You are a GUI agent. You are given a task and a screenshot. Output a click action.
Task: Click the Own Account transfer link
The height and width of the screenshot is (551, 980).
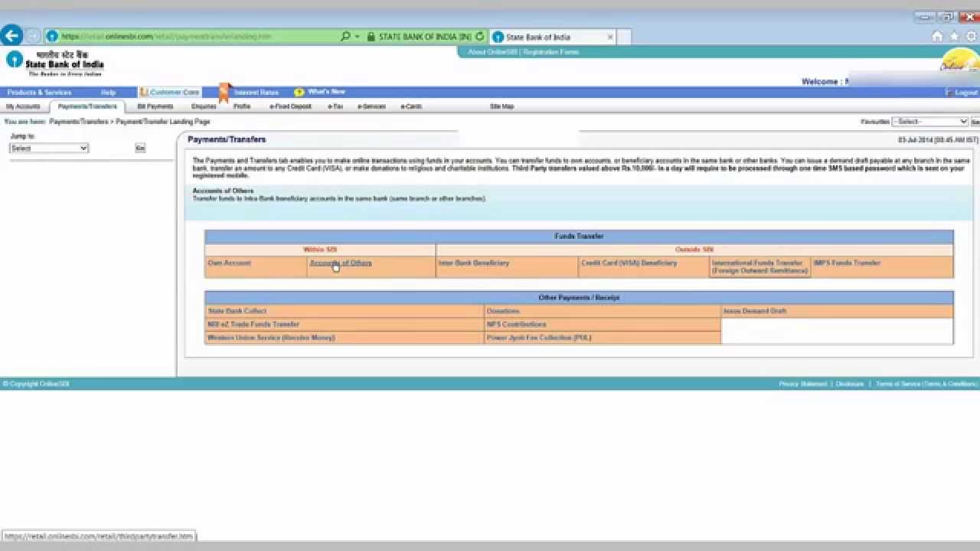coord(229,263)
